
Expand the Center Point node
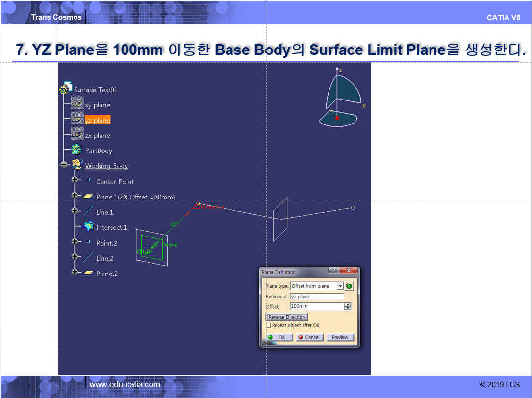coord(75,180)
